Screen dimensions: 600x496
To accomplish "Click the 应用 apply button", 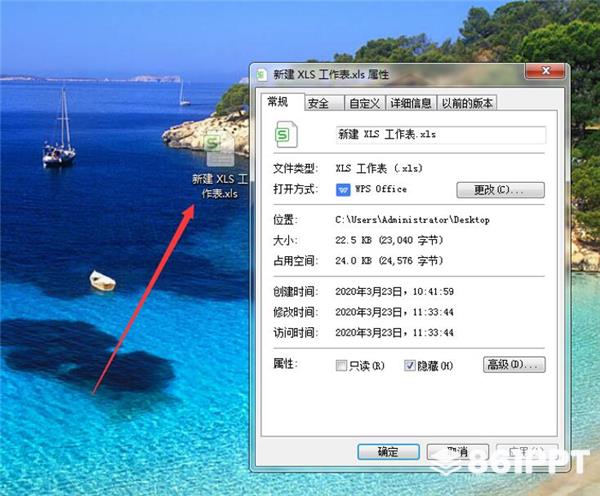I will 527,452.
